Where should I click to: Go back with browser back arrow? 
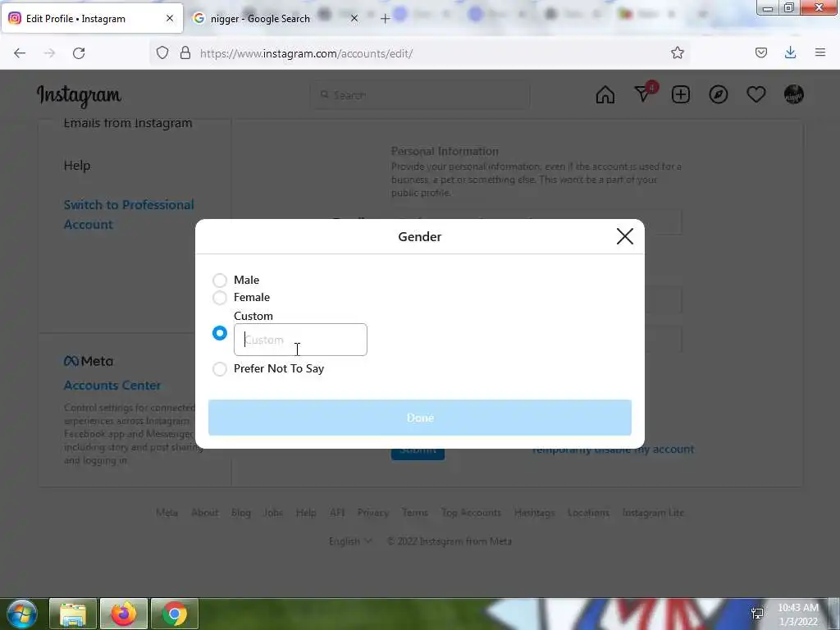(20, 53)
